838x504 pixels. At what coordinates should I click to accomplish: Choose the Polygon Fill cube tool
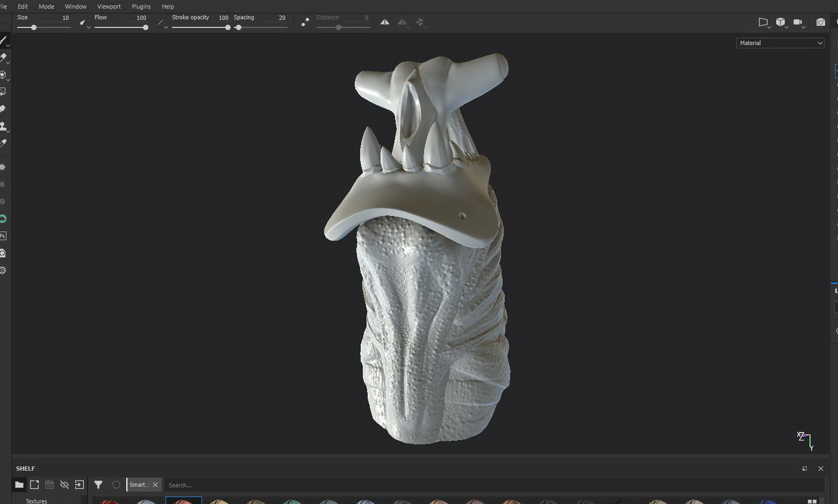point(3,75)
